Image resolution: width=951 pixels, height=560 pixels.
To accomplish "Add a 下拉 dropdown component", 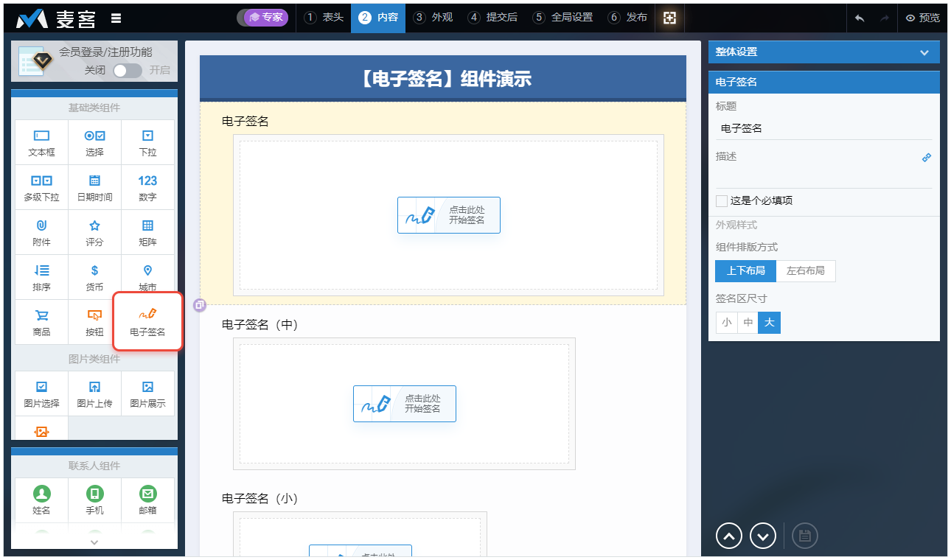I will point(147,143).
